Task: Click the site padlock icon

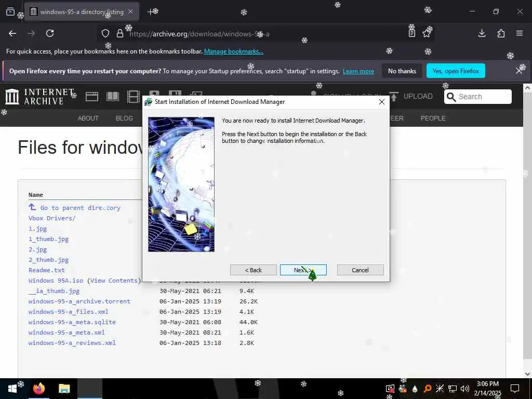Action: (x=120, y=33)
